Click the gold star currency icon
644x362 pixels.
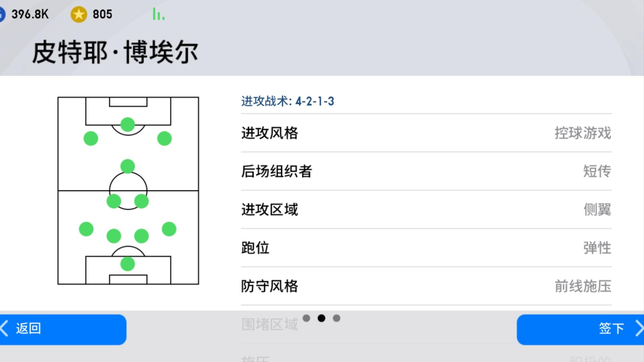pos(79,14)
